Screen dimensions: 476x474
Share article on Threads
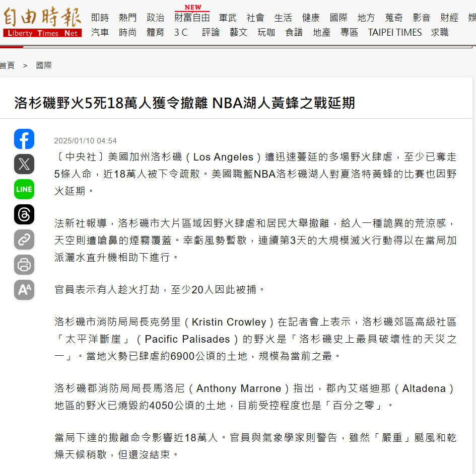(24, 214)
